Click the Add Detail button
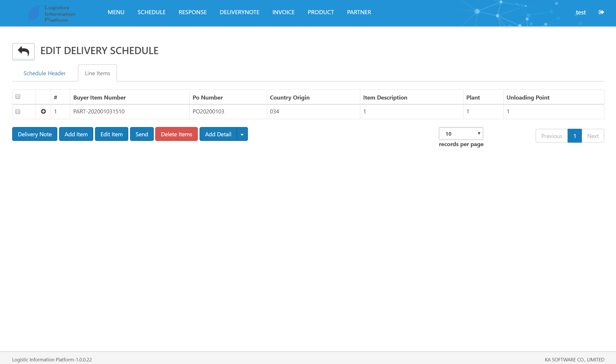This screenshot has width=616, height=364. pos(218,134)
